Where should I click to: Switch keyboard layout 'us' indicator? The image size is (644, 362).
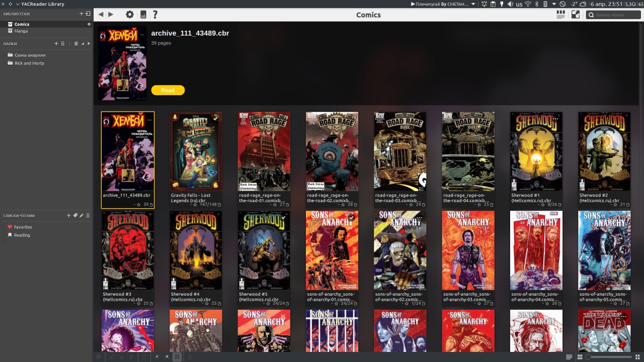point(519,4)
